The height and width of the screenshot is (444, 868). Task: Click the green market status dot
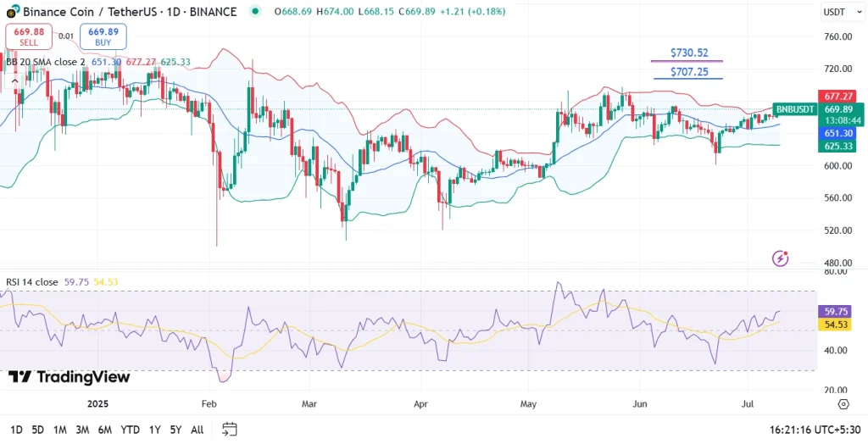pos(254,11)
